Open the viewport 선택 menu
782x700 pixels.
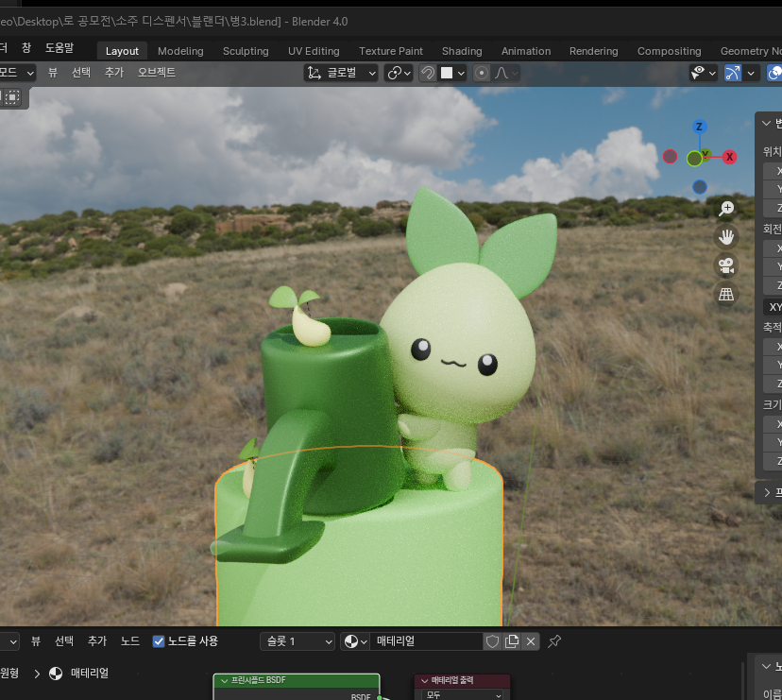(x=81, y=73)
